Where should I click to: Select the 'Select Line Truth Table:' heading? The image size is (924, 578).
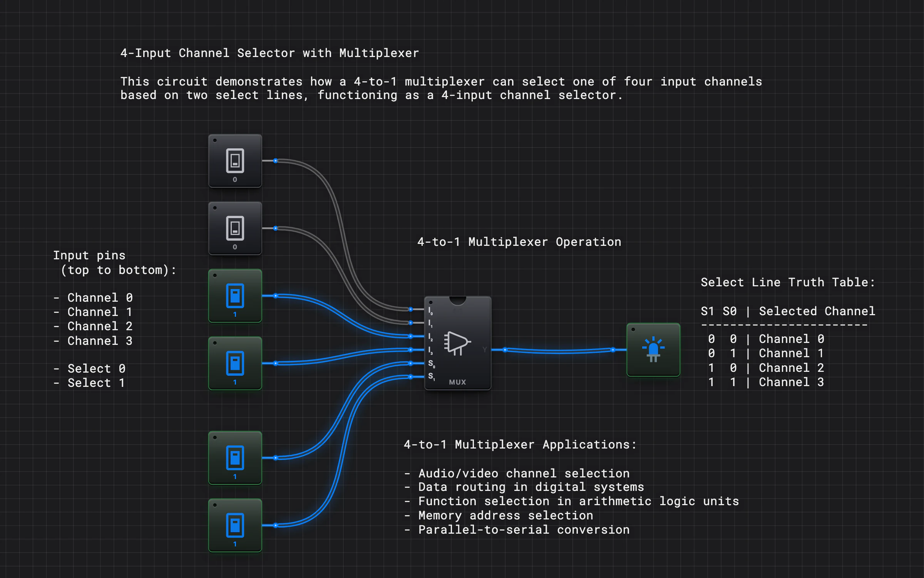tap(788, 282)
